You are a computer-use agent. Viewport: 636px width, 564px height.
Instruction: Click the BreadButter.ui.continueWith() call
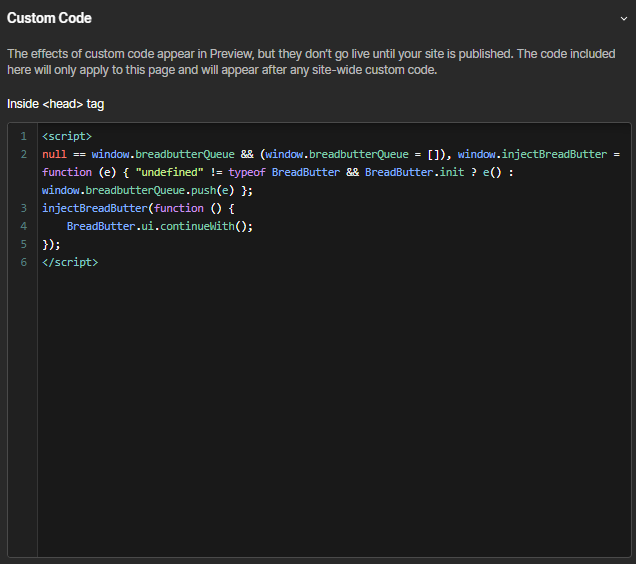[x=159, y=226]
